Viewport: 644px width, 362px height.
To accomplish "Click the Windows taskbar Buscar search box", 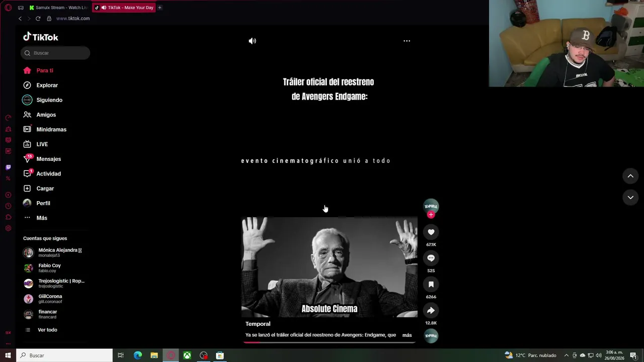I will (x=64, y=355).
